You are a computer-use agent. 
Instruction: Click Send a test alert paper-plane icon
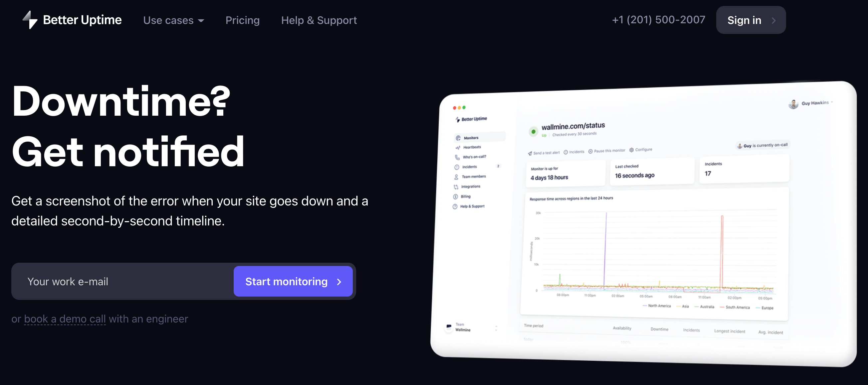coord(530,153)
